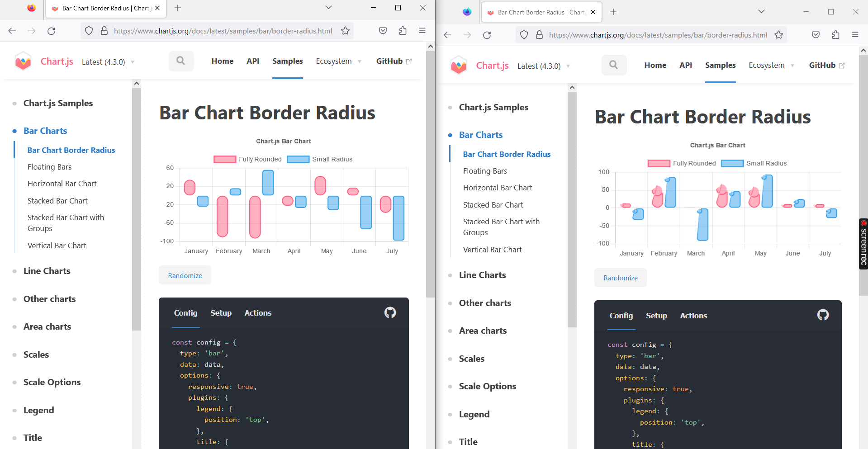This screenshot has height=449, width=868.
Task: Switch to the Setup tab in the code panel
Action: pyautogui.click(x=221, y=312)
